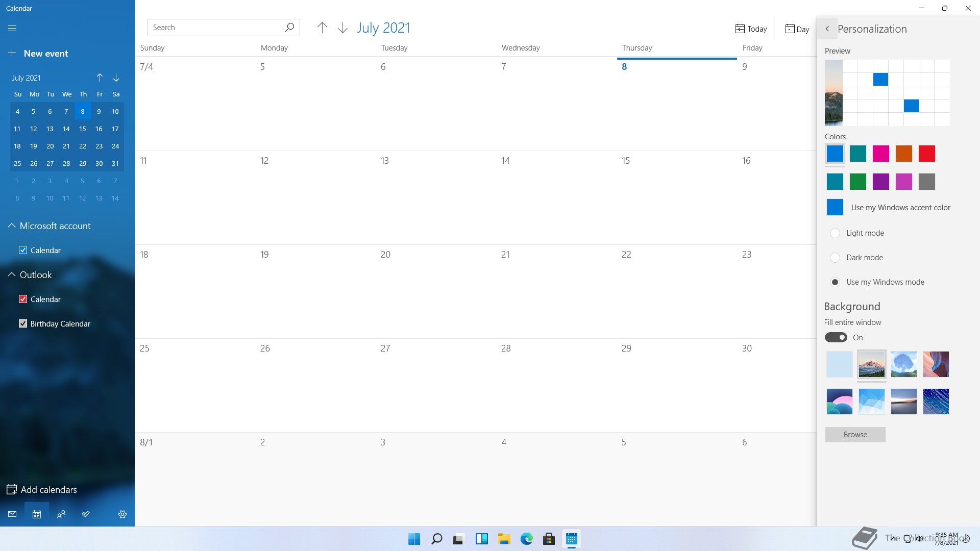
Task: Uncheck Outlook Calendar checkbox
Action: [x=23, y=299]
